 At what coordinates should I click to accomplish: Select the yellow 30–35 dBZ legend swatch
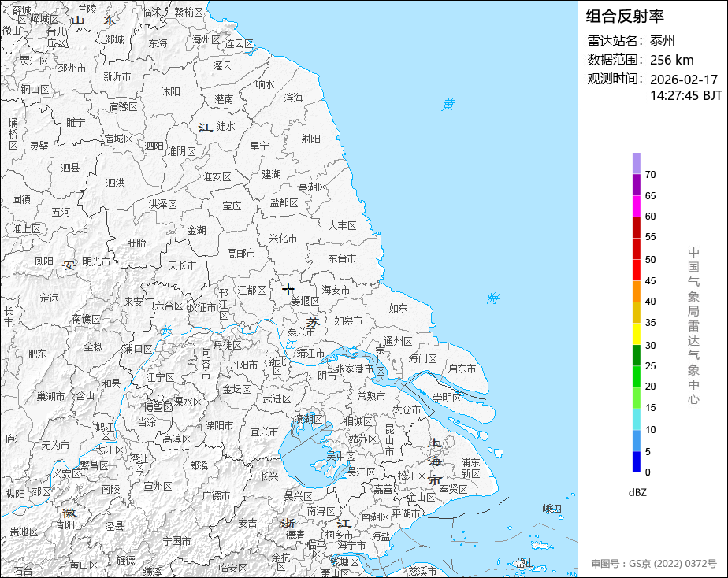[x=636, y=334]
